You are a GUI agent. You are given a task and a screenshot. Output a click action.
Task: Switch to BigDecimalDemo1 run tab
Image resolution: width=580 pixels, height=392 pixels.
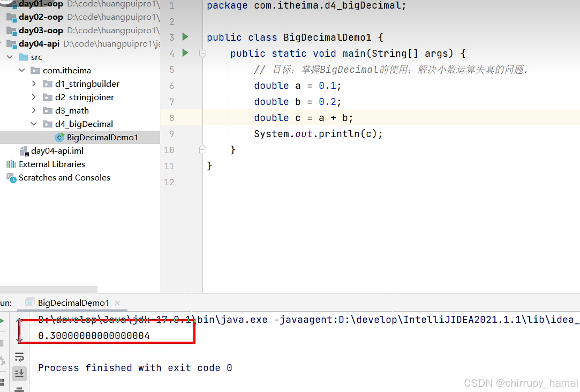(x=73, y=303)
